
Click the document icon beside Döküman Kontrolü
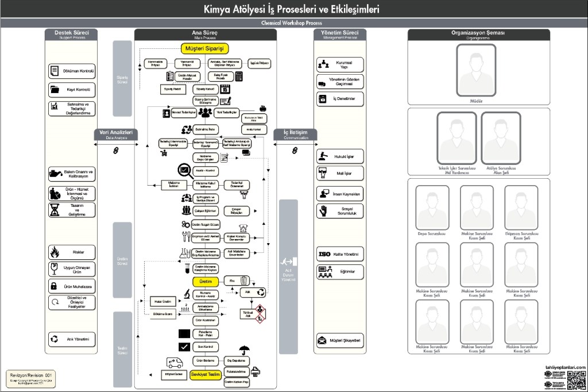click(x=55, y=71)
